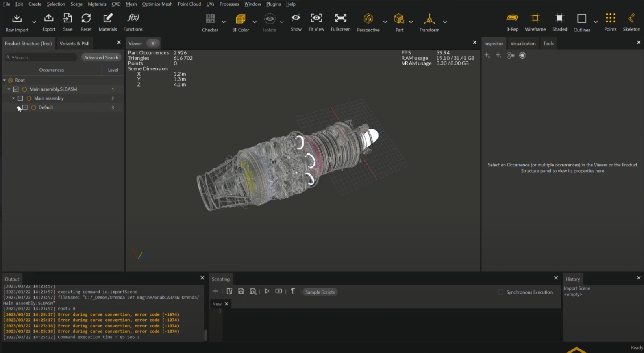The height and width of the screenshot is (353, 644).
Task: Click the Output panel scrollbar
Action: click(x=205, y=335)
